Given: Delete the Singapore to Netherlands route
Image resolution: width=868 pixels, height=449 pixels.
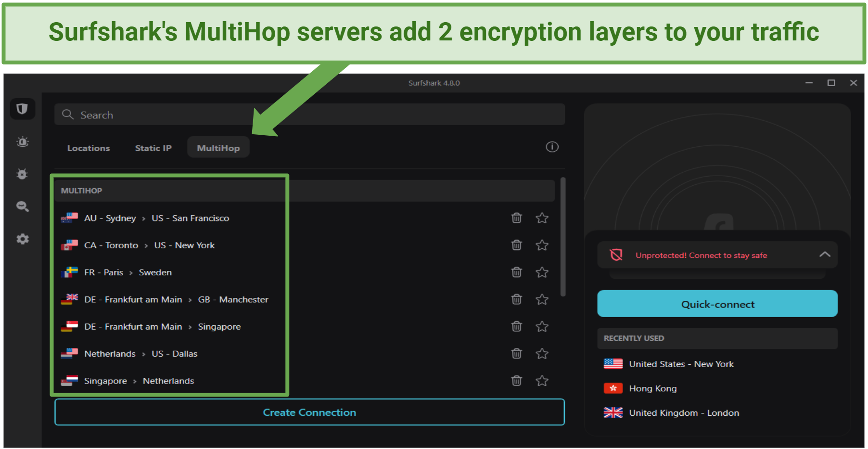Looking at the screenshot, I should [517, 381].
